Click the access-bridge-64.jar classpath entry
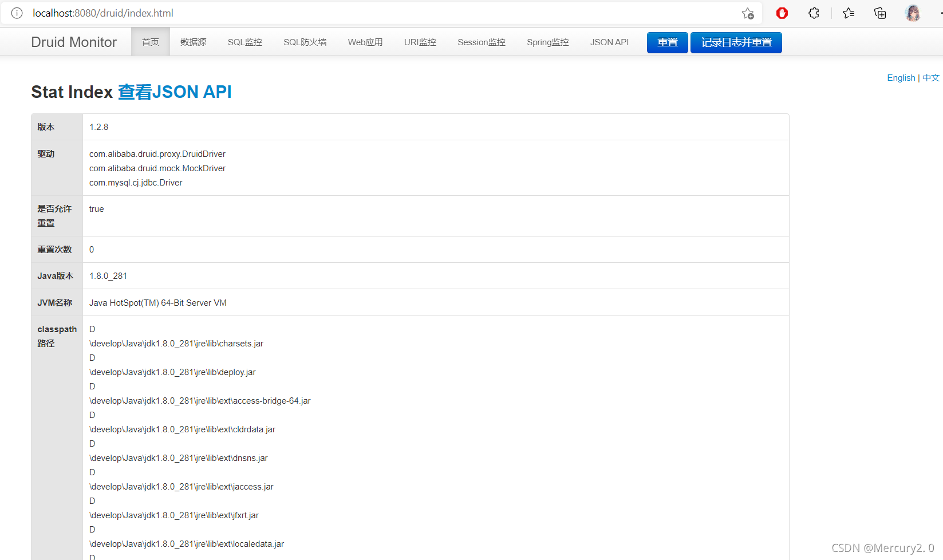The width and height of the screenshot is (943, 560). click(200, 401)
